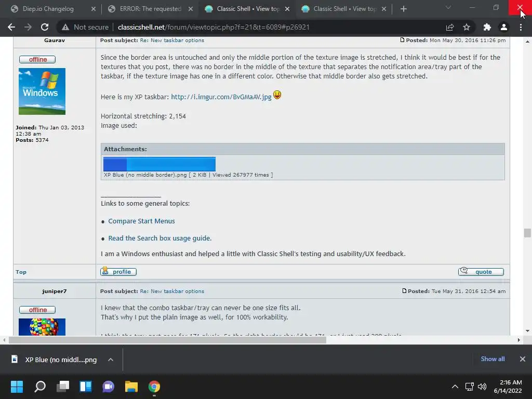The height and width of the screenshot is (399, 532).
Task: Click the 'Gaurav' author name
Action: point(54,40)
